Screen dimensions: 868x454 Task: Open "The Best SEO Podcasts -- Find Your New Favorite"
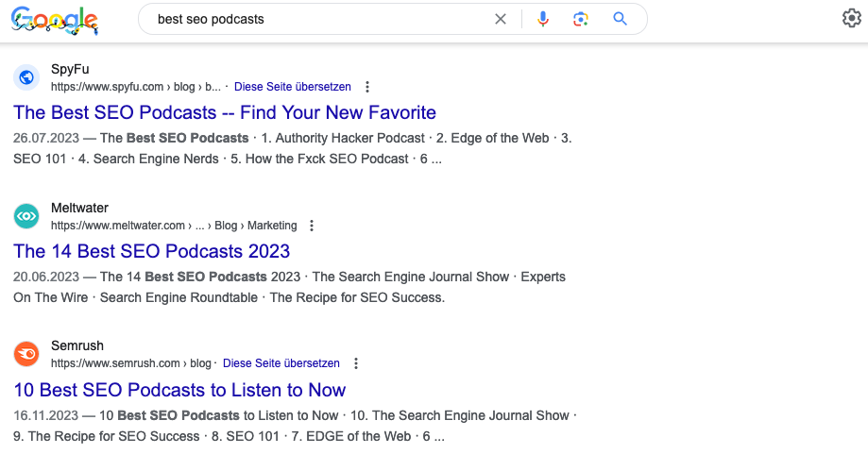coord(225,113)
